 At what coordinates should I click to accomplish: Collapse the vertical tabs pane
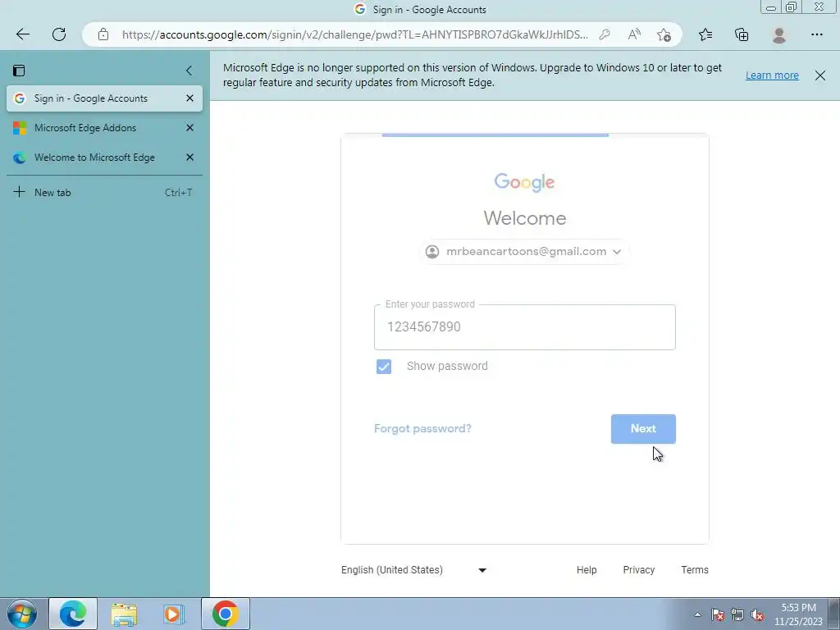click(189, 71)
